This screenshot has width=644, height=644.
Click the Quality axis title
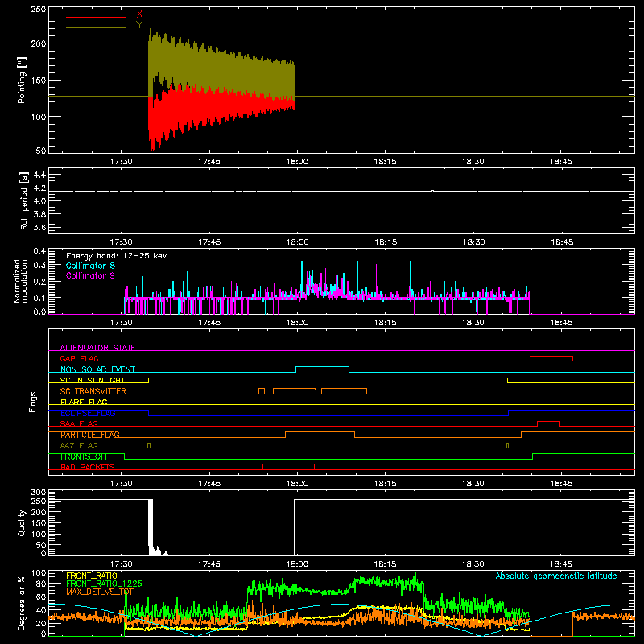pos(22,522)
